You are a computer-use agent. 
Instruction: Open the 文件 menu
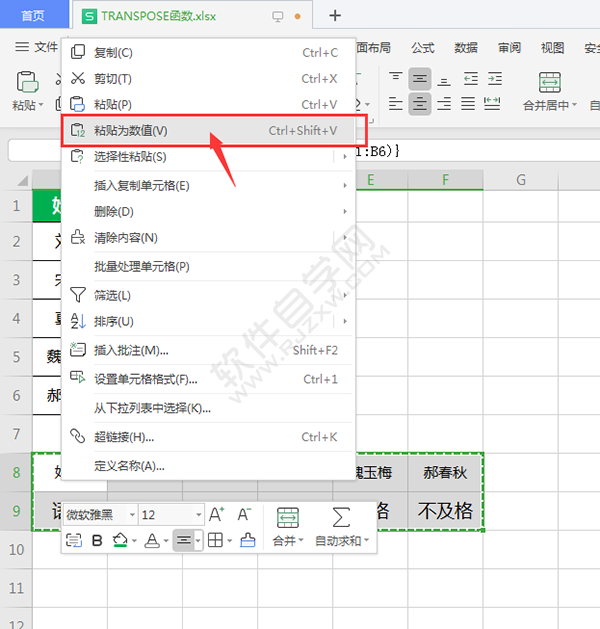click(x=36, y=47)
